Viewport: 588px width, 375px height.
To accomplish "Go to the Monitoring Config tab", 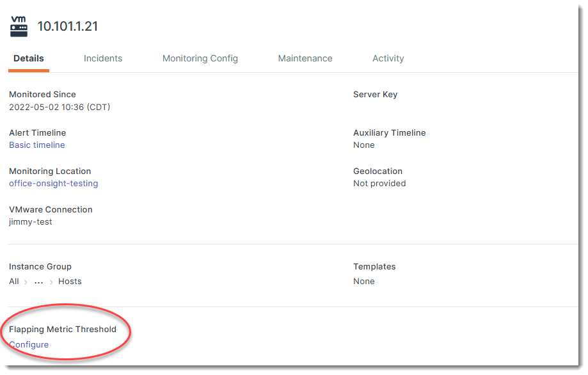I will [200, 58].
